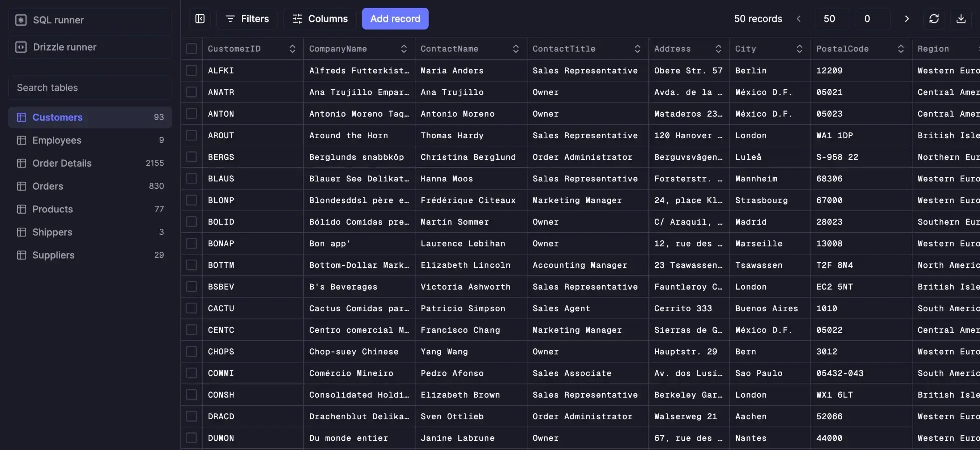Tick the BERGS row checkbox
Screen dimensions: 980x450
(x=191, y=157)
